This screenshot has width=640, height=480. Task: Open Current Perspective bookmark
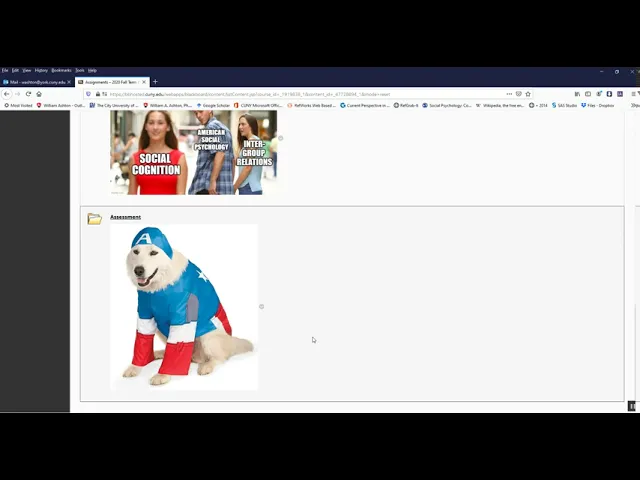365,105
